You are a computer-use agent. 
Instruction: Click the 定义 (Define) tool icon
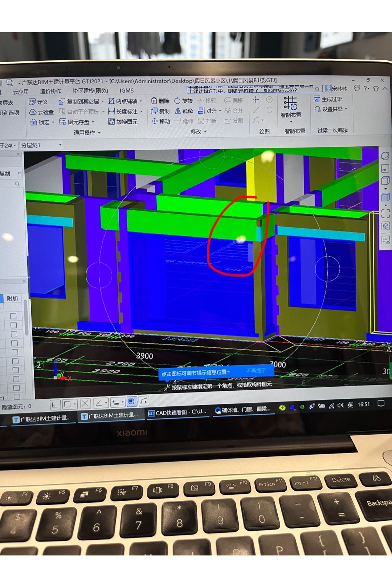click(x=32, y=102)
